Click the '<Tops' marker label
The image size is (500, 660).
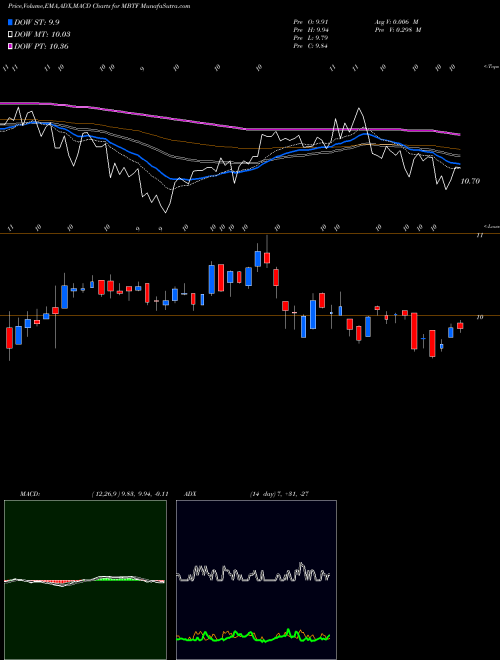[x=491, y=67]
